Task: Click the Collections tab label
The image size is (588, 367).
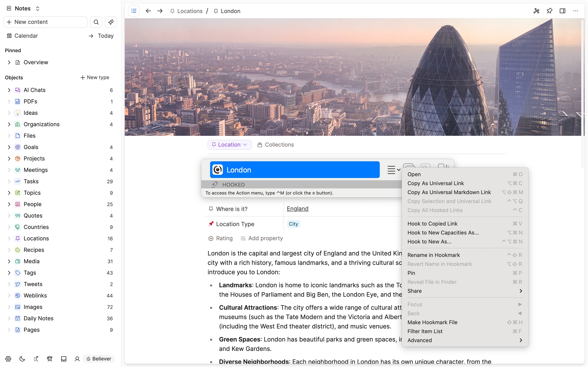Action: pyautogui.click(x=279, y=145)
